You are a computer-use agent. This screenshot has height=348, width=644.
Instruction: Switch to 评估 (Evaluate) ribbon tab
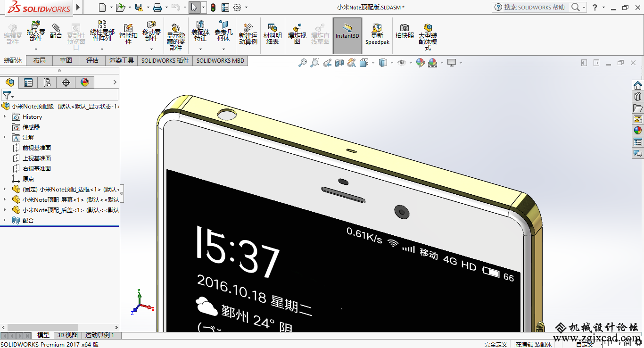coord(92,60)
